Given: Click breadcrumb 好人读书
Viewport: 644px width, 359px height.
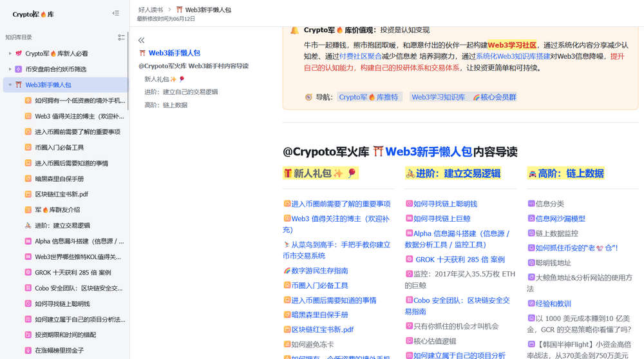Looking at the screenshot, I should [150, 10].
